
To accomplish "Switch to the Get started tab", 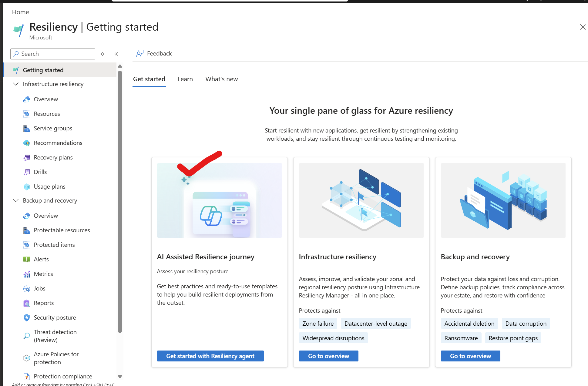I will click(x=149, y=79).
